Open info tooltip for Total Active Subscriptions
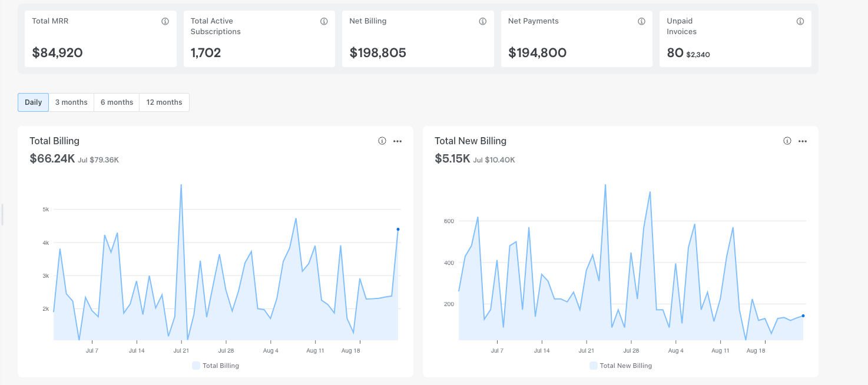This screenshot has height=385, width=868. click(x=324, y=21)
